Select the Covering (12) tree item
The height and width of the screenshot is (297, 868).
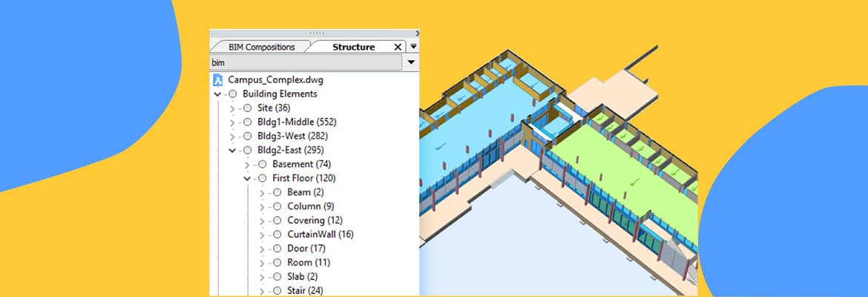pos(315,221)
